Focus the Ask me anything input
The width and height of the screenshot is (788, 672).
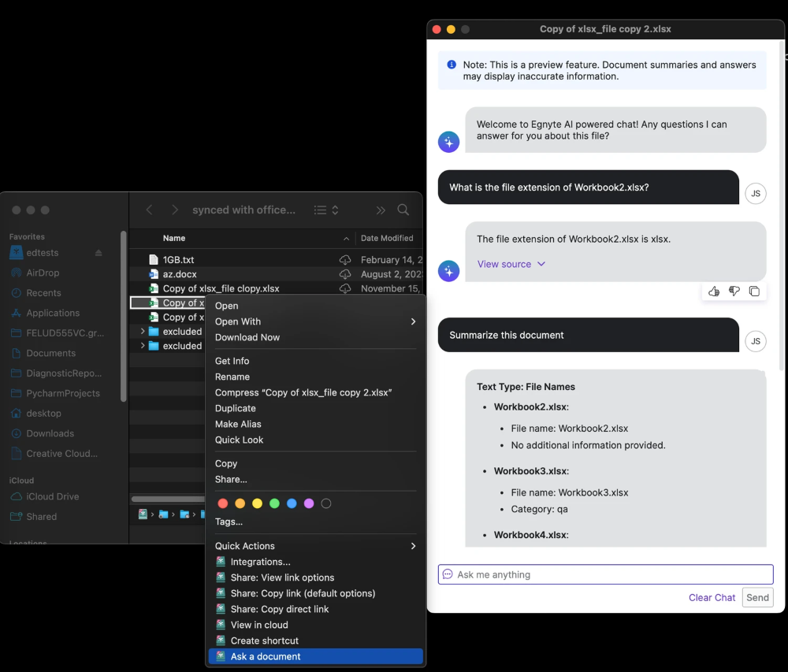[x=605, y=574]
